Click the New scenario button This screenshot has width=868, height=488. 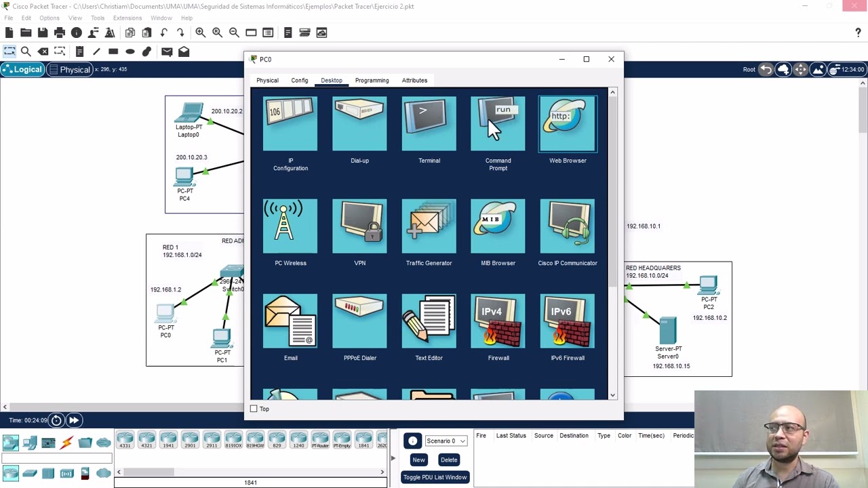418,460
